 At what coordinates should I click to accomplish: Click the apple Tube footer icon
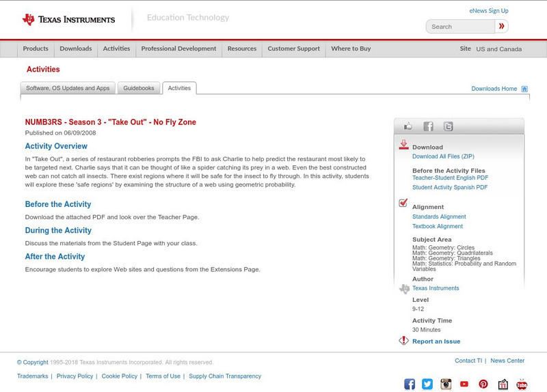pyautogui.click(x=522, y=384)
